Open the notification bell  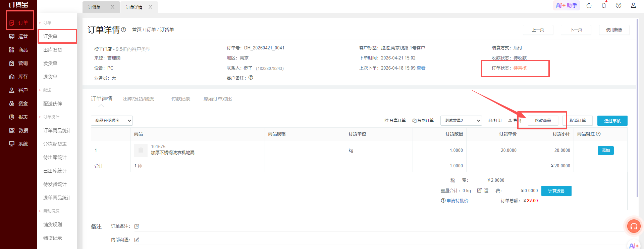(604, 5)
